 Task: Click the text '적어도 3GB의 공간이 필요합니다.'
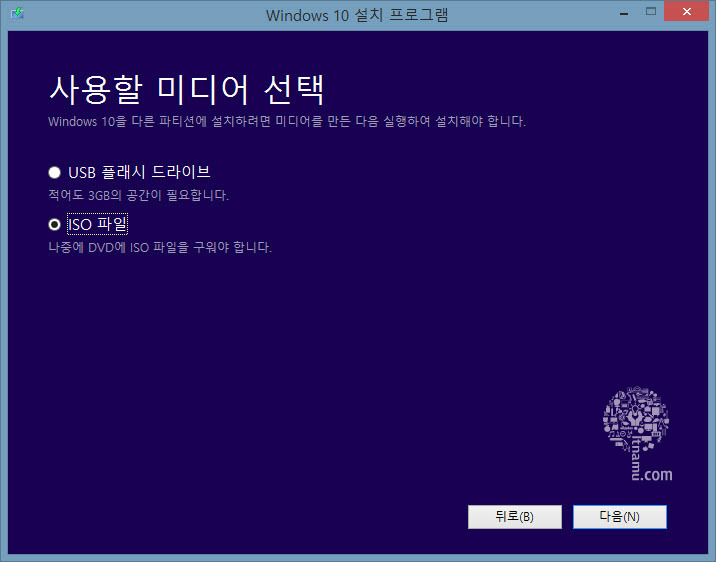138,195
